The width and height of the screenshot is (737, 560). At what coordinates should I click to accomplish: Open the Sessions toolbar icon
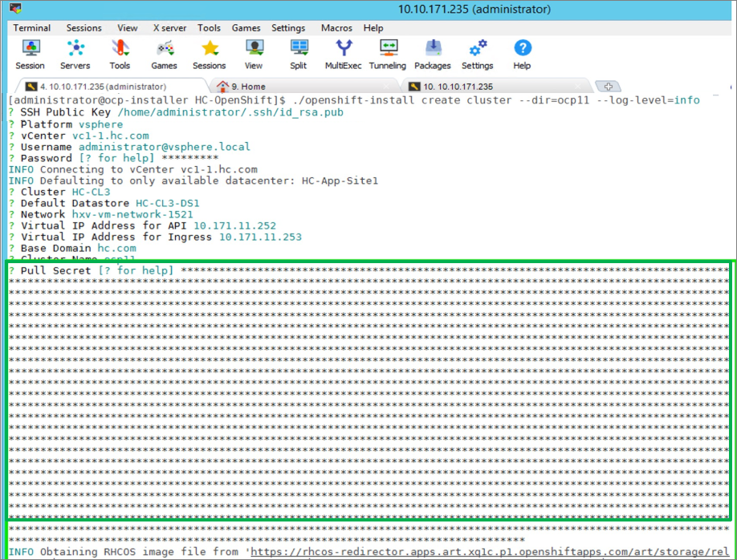point(209,53)
